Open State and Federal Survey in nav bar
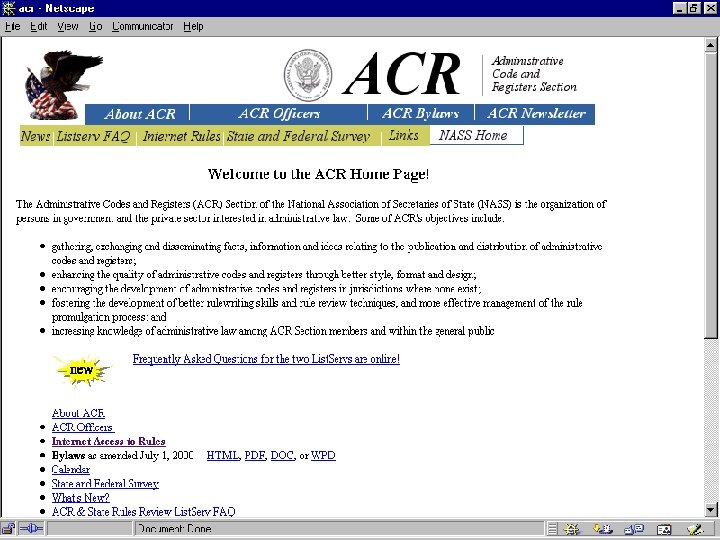 (x=298, y=136)
